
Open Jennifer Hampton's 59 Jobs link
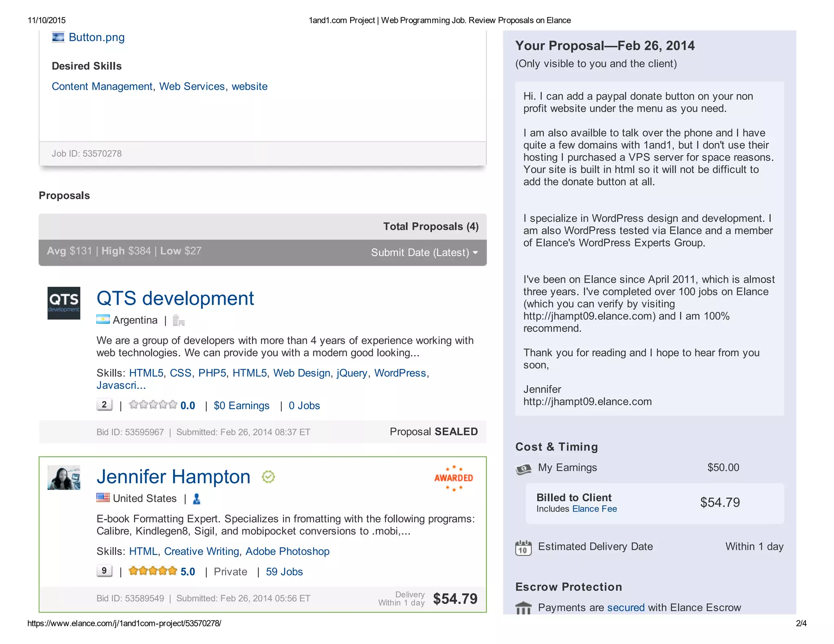(x=284, y=572)
